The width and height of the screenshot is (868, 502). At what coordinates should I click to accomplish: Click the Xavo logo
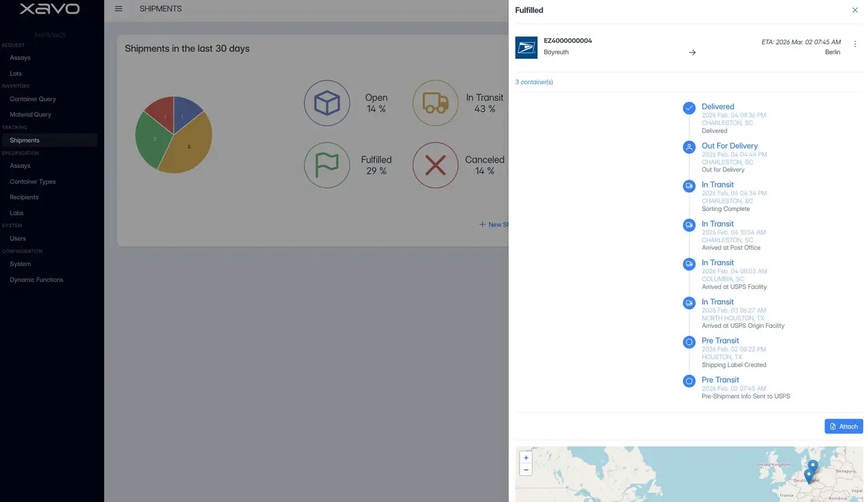pyautogui.click(x=50, y=10)
